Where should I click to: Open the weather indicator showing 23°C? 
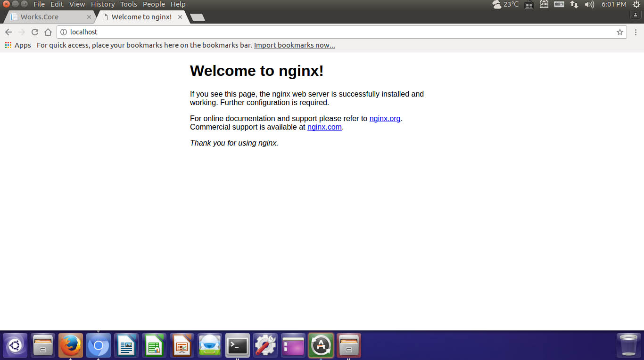505,4
